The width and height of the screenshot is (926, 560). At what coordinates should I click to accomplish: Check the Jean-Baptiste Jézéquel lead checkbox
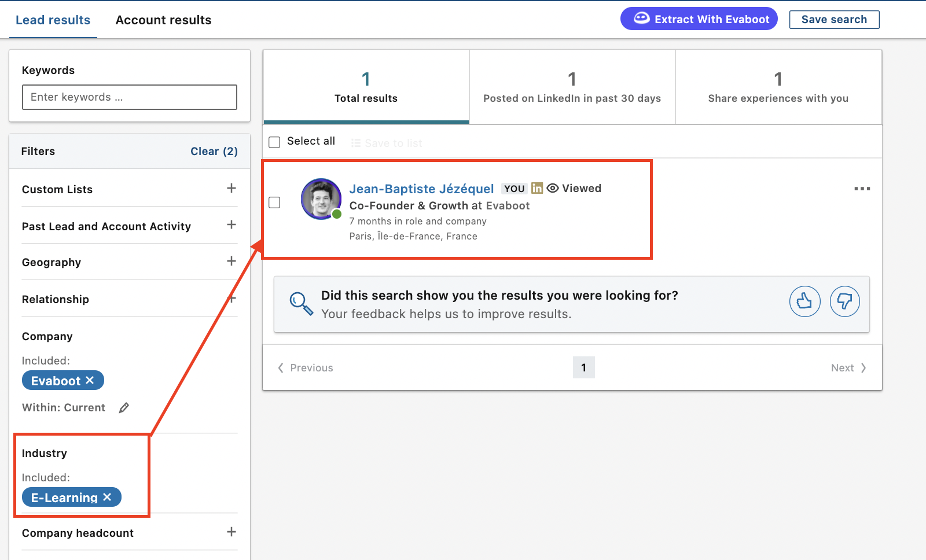[275, 202]
